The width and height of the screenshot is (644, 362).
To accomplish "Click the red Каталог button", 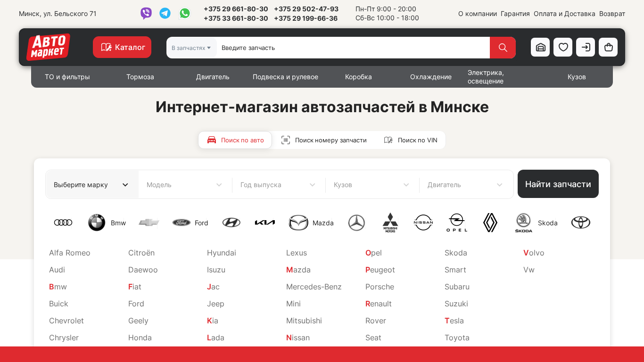I will coord(122,47).
